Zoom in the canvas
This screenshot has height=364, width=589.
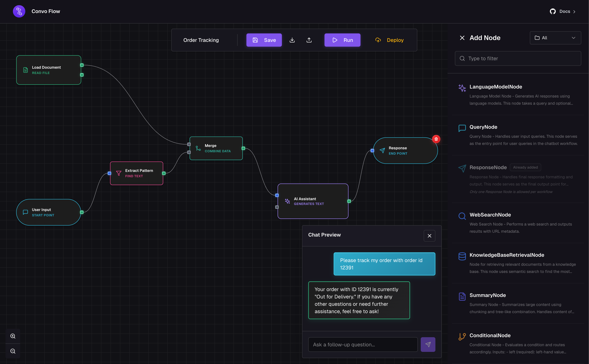13,336
